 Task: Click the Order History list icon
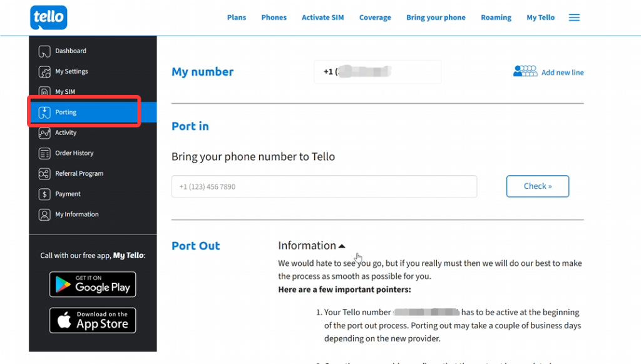[x=44, y=153]
